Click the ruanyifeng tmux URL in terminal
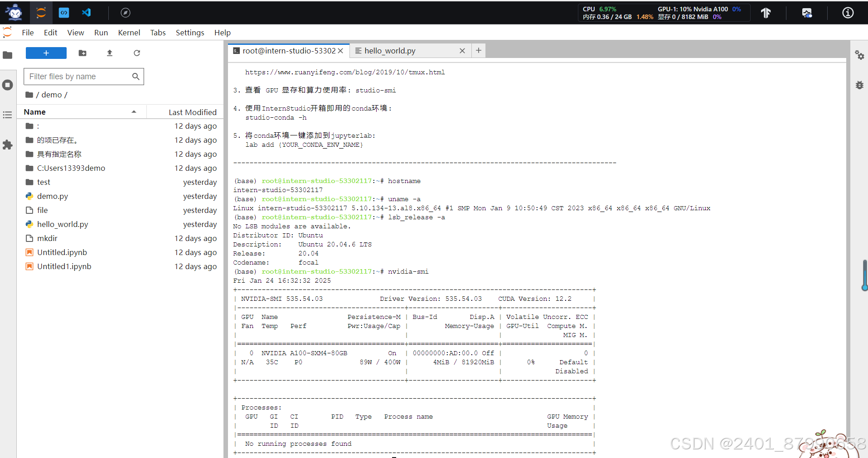 click(x=345, y=72)
